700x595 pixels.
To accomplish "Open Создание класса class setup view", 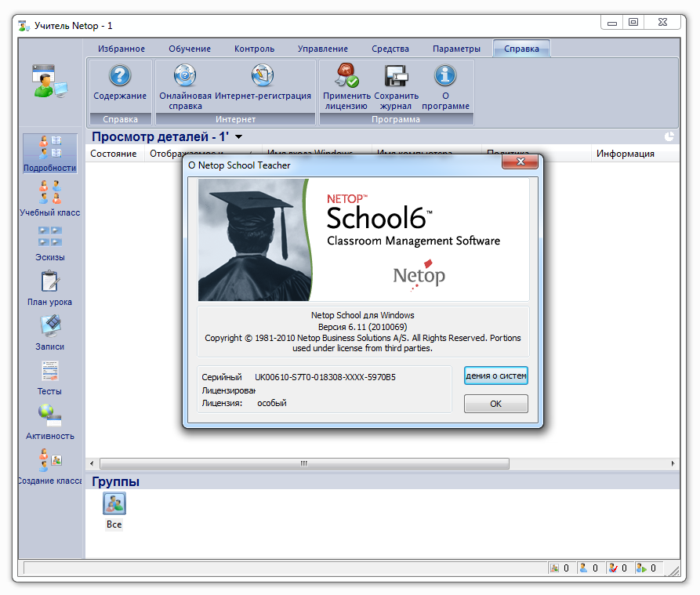I will pos(49,466).
